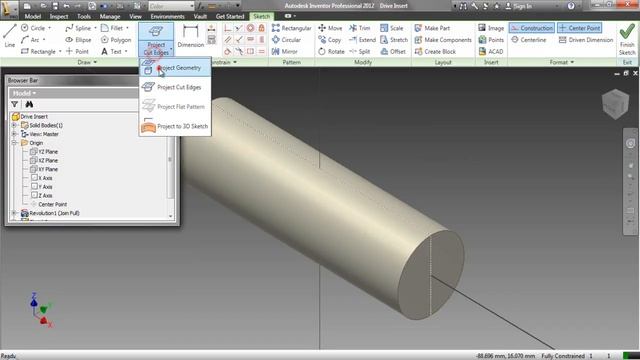Screen dimensions: 640x360
Task: Click Create Block
Action: point(435,51)
